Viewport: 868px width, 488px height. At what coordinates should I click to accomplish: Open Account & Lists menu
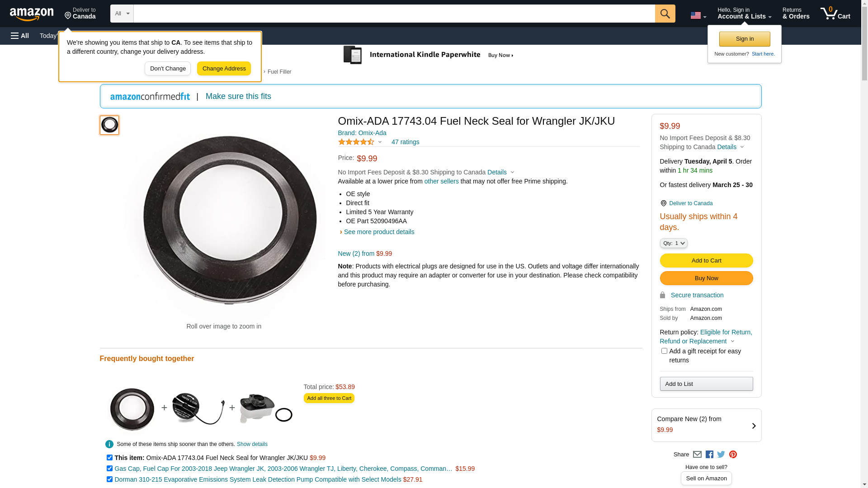(x=744, y=14)
